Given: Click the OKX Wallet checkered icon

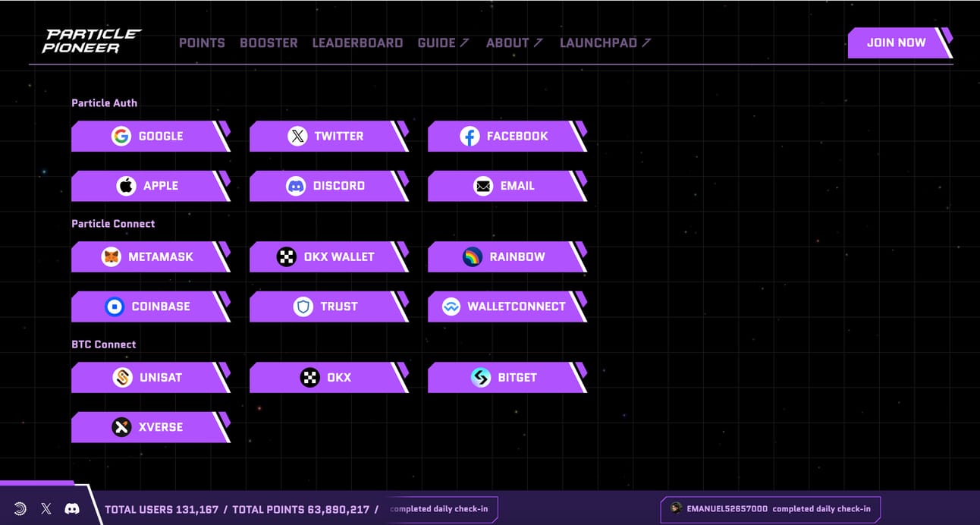Looking at the screenshot, I should tap(287, 257).
